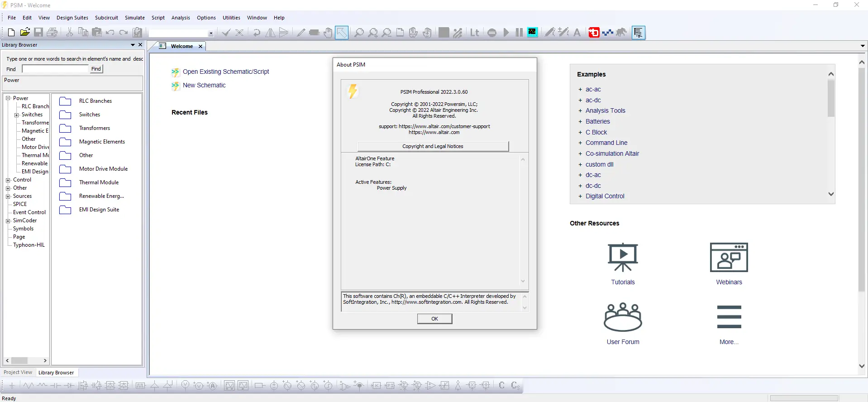Select the Wire pencil tool
The width and height of the screenshot is (868, 402).
pyautogui.click(x=301, y=33)
